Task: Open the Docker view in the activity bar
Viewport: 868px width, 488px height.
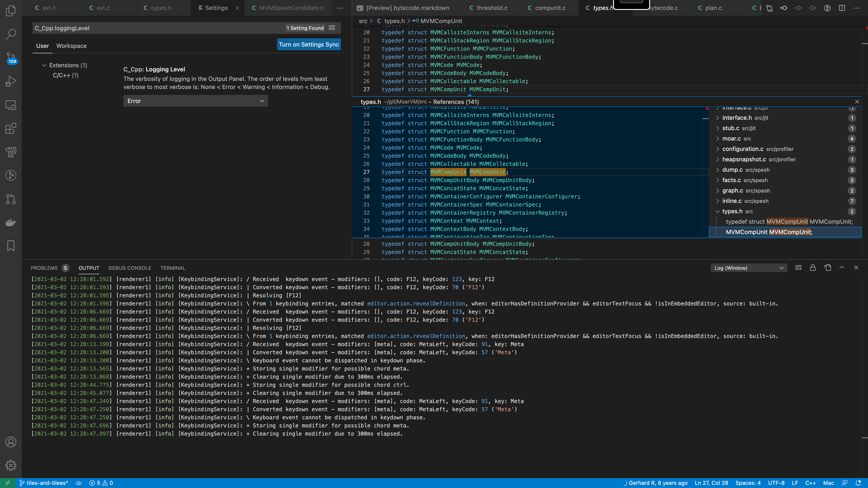Action: (11, 222)
